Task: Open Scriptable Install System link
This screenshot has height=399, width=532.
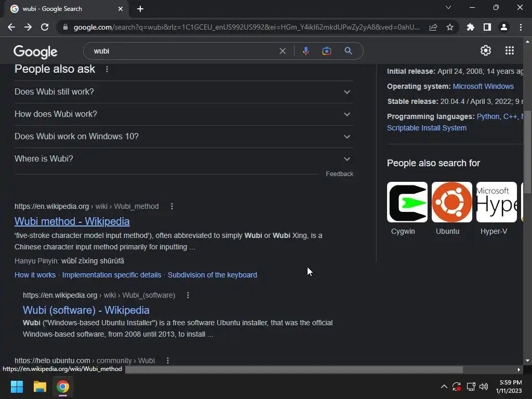Action: coord(427,128)
